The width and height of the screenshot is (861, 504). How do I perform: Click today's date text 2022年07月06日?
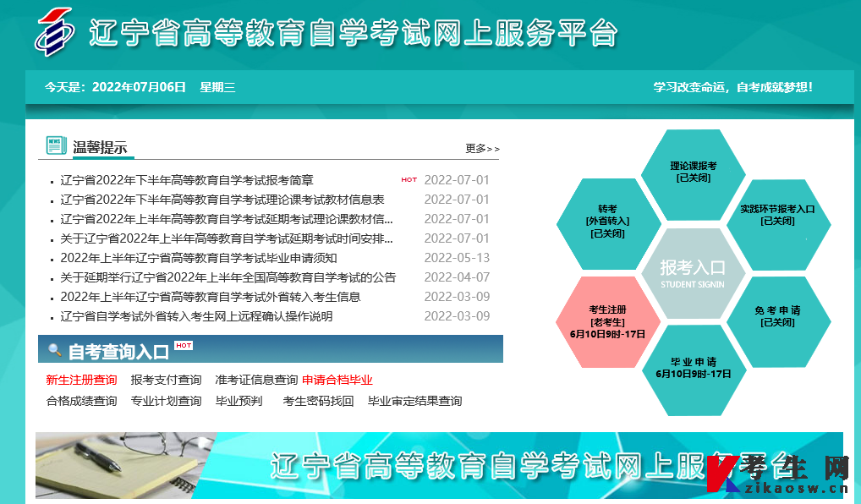point(139,87)
